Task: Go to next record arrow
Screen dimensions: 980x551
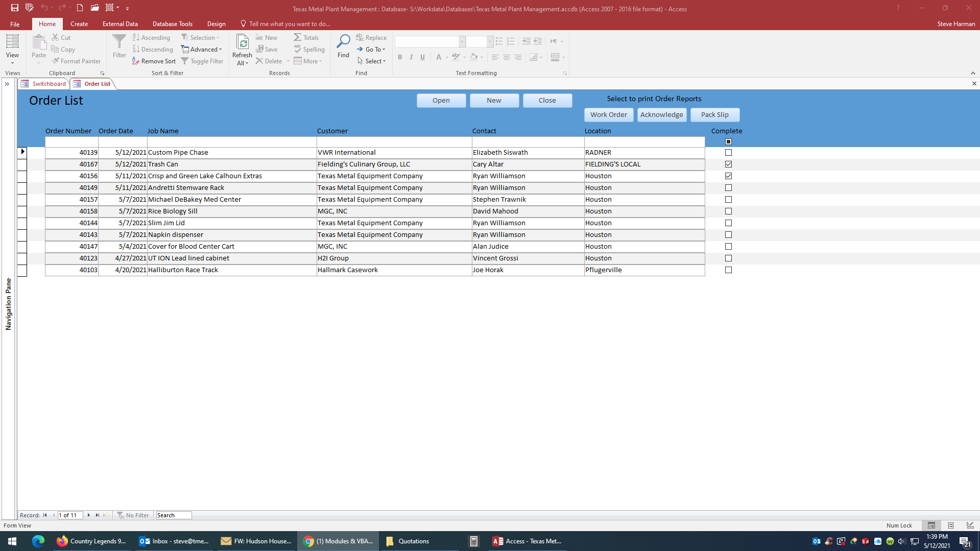Action: [x=88, y=515]
